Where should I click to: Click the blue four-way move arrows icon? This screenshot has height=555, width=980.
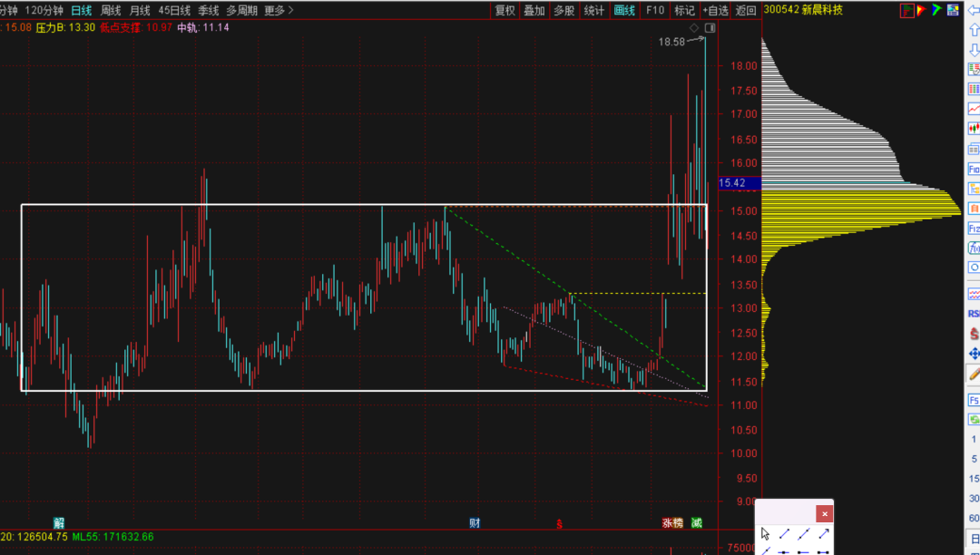[x=974, y=354]
